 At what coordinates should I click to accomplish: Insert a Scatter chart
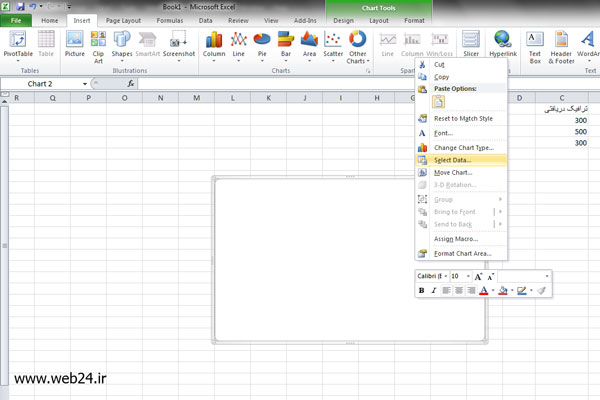(x=333, y=46)
